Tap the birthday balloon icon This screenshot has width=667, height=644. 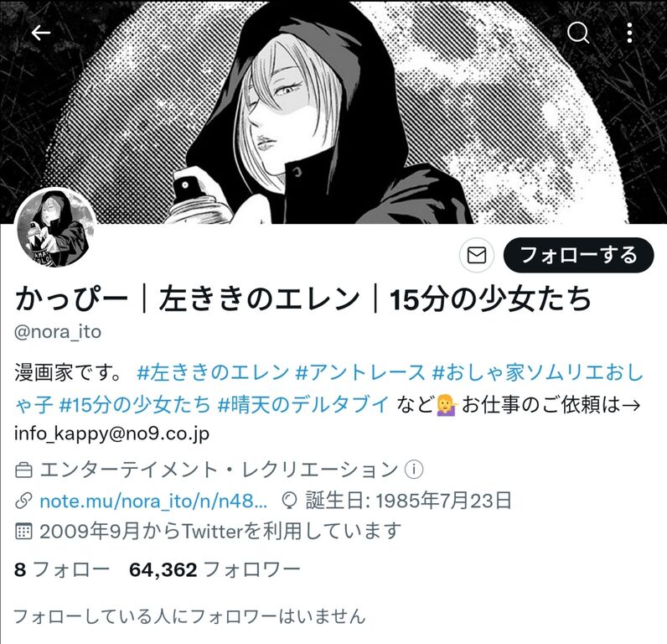289,501
